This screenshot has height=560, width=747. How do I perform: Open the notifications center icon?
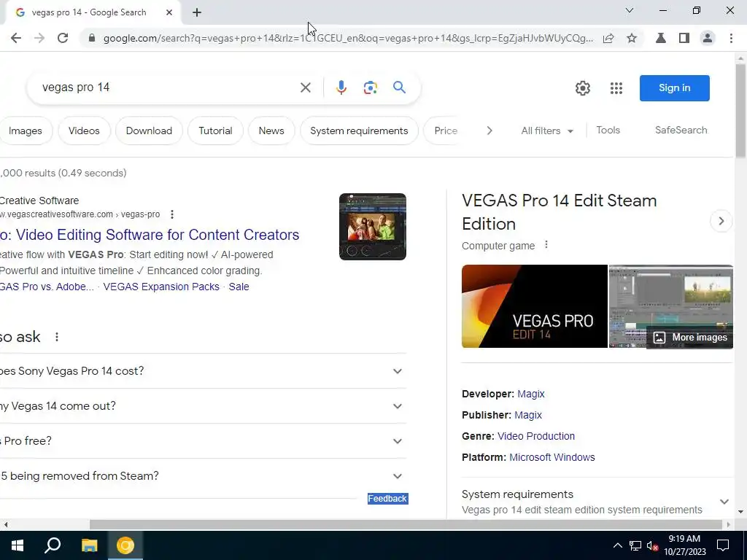(x=723, y=545)
